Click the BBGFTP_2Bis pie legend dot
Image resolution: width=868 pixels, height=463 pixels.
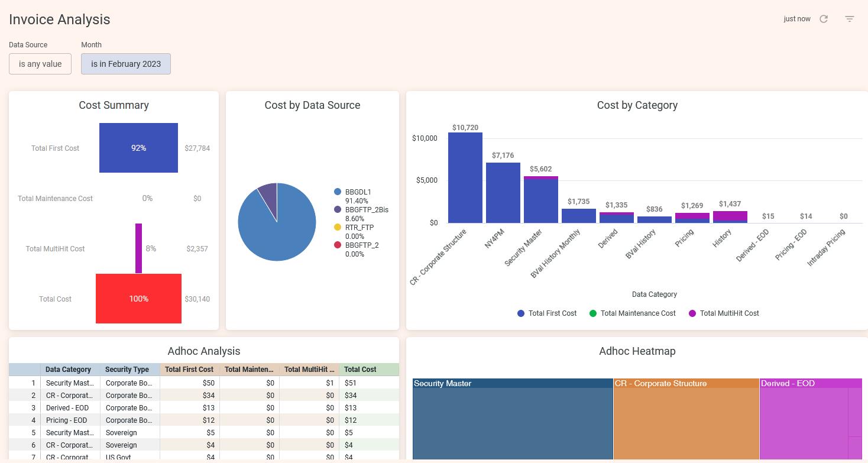(338, 210)
